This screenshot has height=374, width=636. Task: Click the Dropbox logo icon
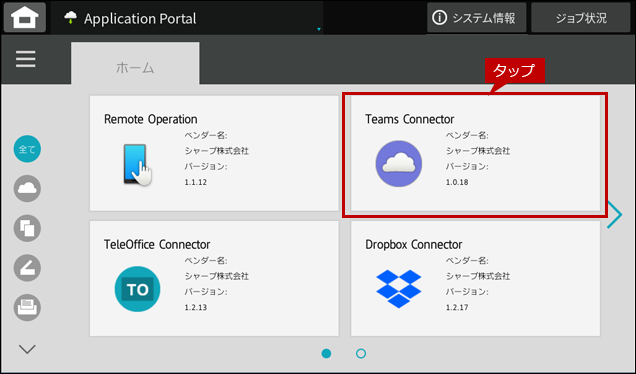(x=399, y=289)
